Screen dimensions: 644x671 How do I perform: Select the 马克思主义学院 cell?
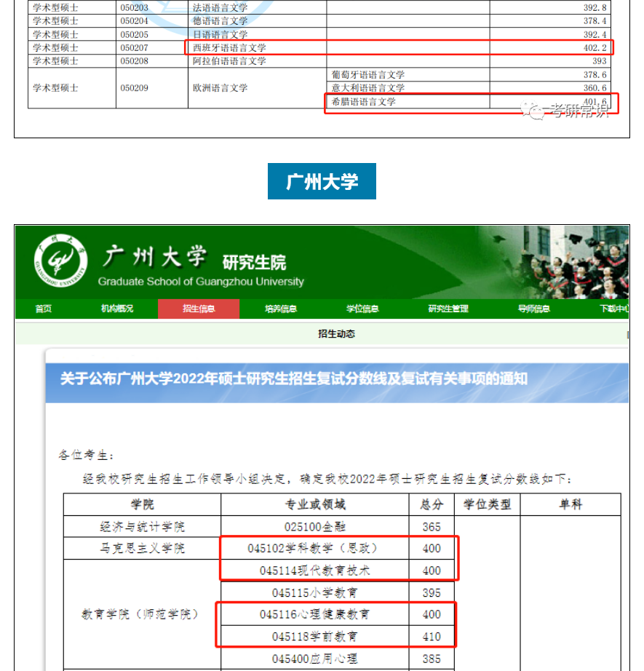point(142,548)
